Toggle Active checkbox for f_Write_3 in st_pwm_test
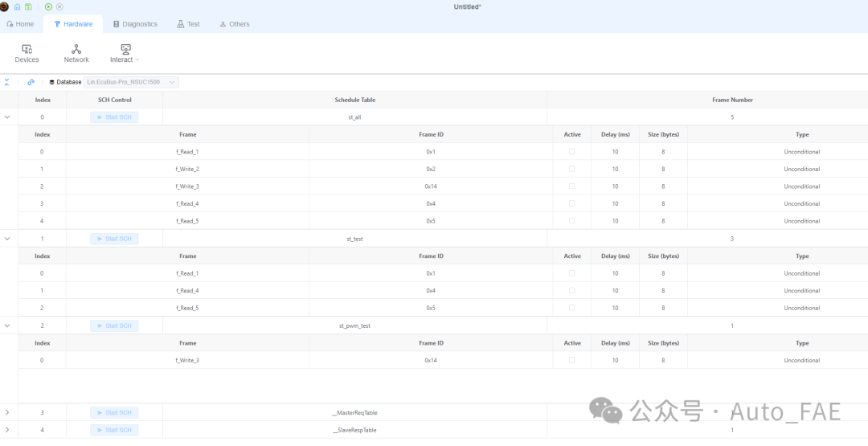The width and height of the screenshot is (868, 446). 572,360
